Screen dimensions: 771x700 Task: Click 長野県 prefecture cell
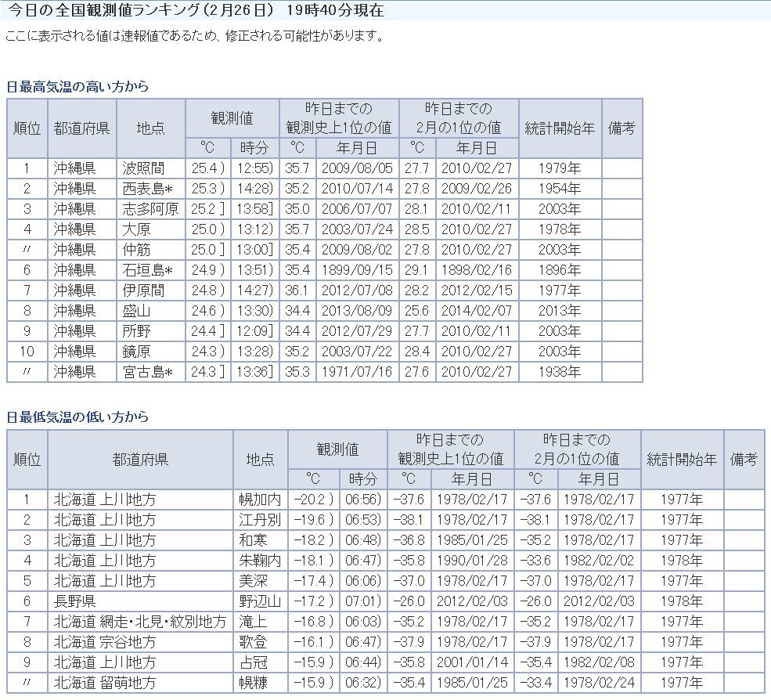tap(141, 601)
